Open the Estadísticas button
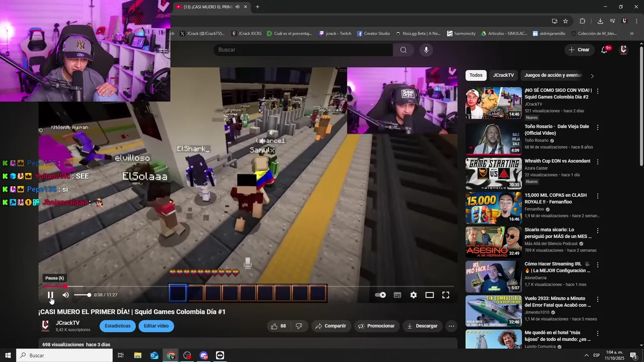 (118, 326)
